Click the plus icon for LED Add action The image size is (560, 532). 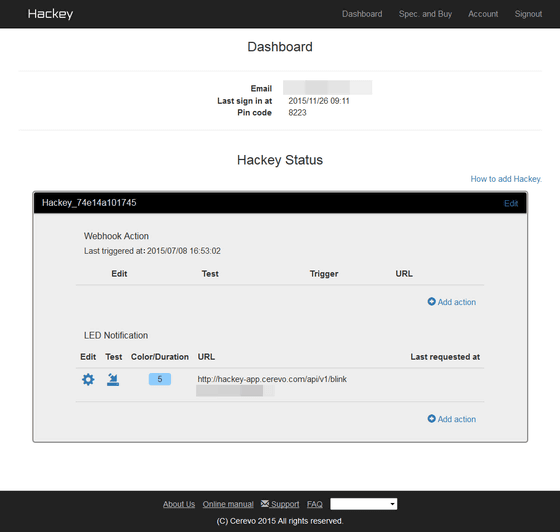[x=431, y=418]
